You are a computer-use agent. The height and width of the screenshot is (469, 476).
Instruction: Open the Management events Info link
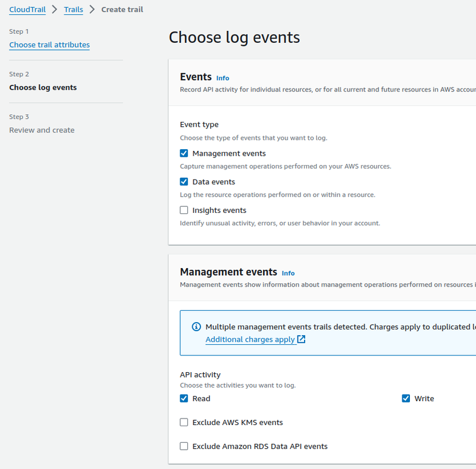(x=288, y=273)
